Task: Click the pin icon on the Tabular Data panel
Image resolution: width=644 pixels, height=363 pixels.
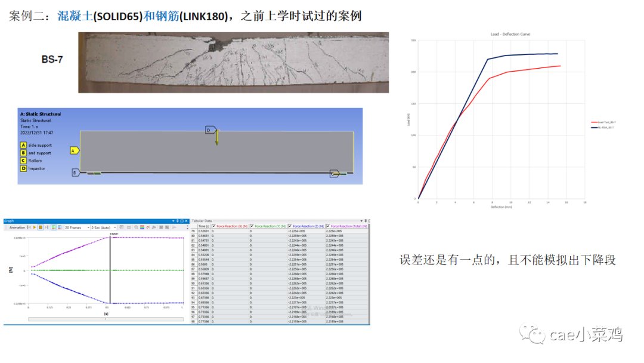Action: [x=366, y=220]
